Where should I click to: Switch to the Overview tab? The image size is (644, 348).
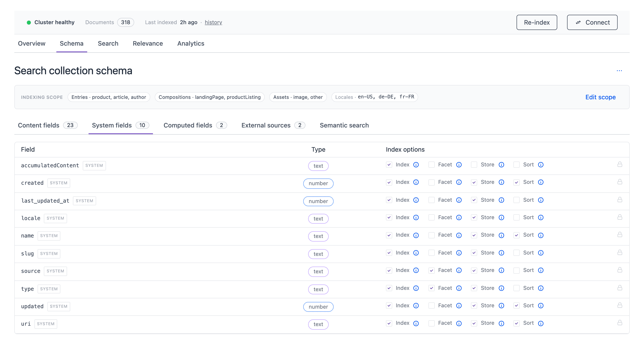[32, 43]
